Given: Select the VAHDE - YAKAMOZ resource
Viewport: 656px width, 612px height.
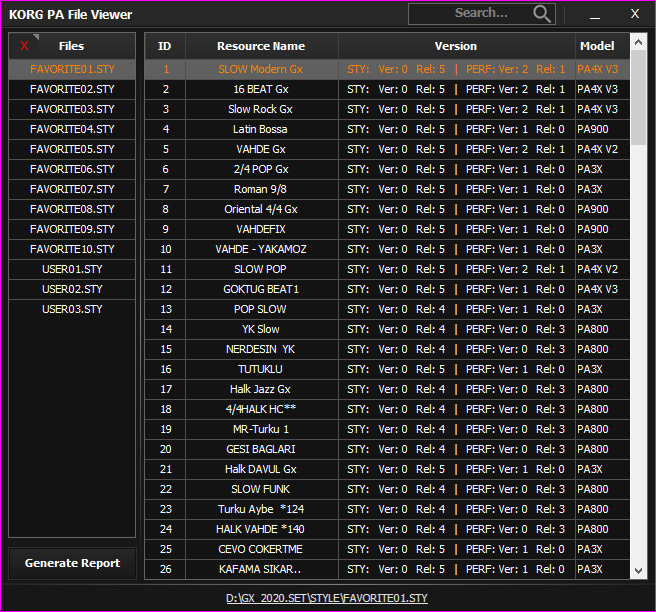Looking at the screenshot, I should click(x=261, y=249).
